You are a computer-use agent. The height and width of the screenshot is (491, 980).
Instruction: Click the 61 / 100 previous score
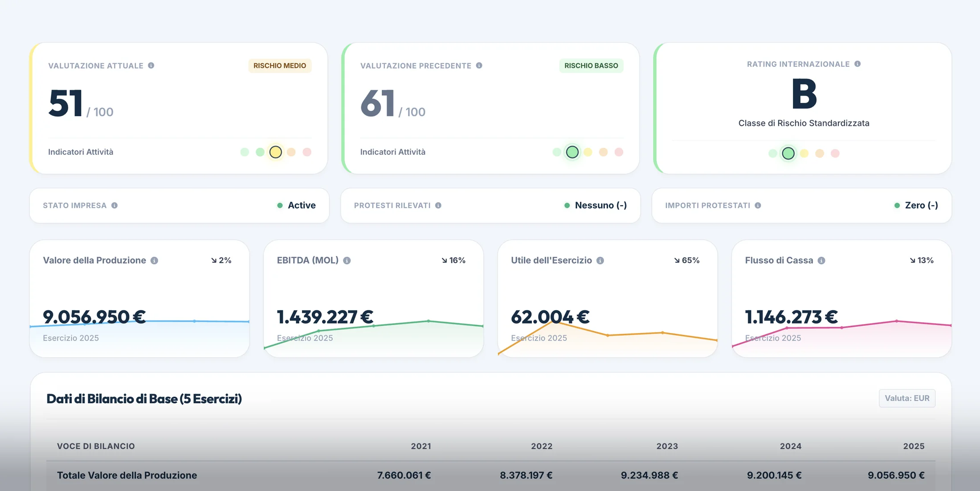tap(392, 103)
